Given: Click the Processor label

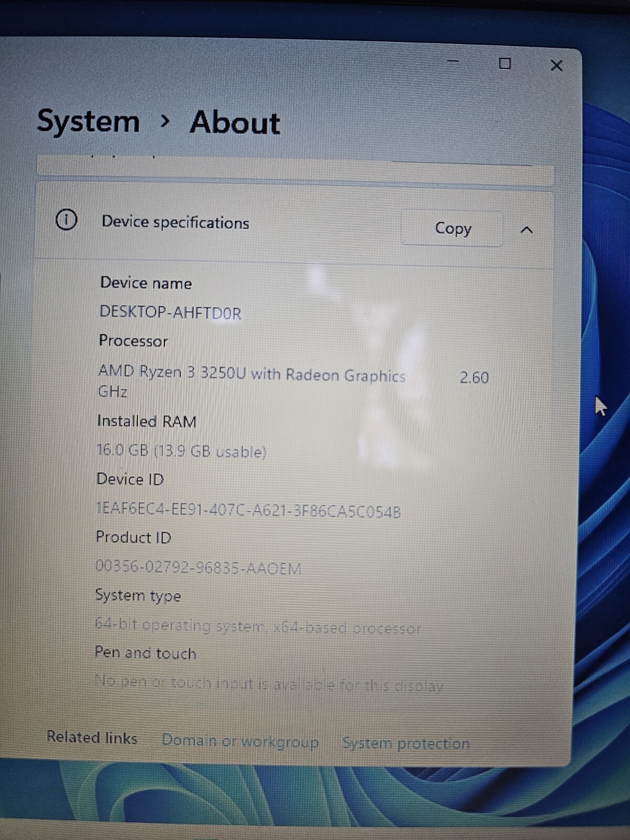Looking at the screenshot, I should pyautogui.click(x=133, y=341).
